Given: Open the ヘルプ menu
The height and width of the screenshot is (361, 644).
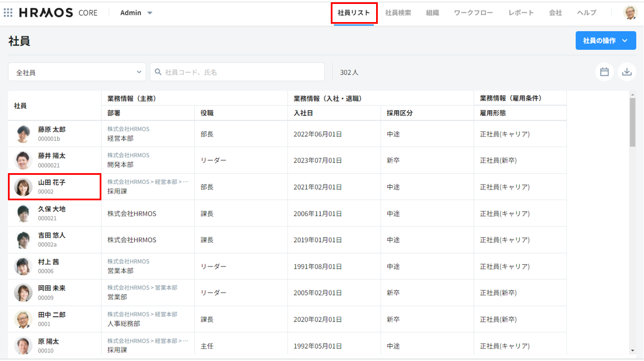Looking at the screenshot, I should [586, 12].
